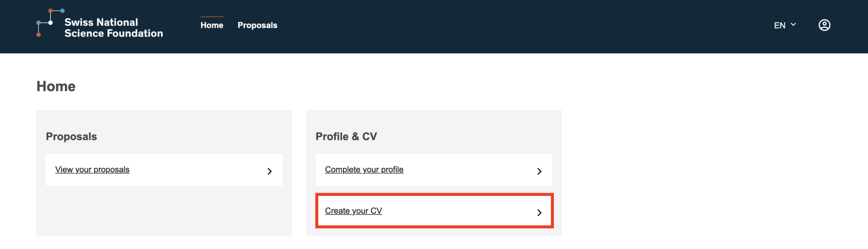Click the highlighted Create your CV row
This screenshot has height=249, width=868.
click(455, 211)
